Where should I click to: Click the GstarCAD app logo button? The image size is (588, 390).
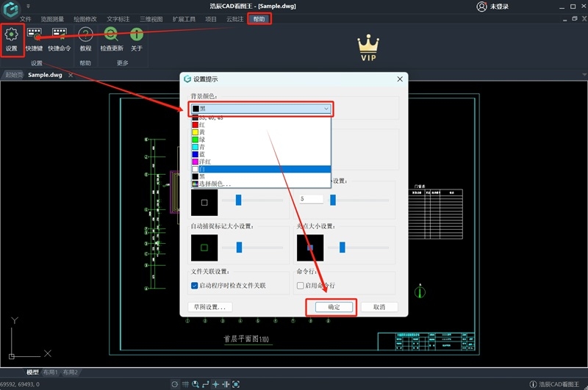(x=11, y=9)
